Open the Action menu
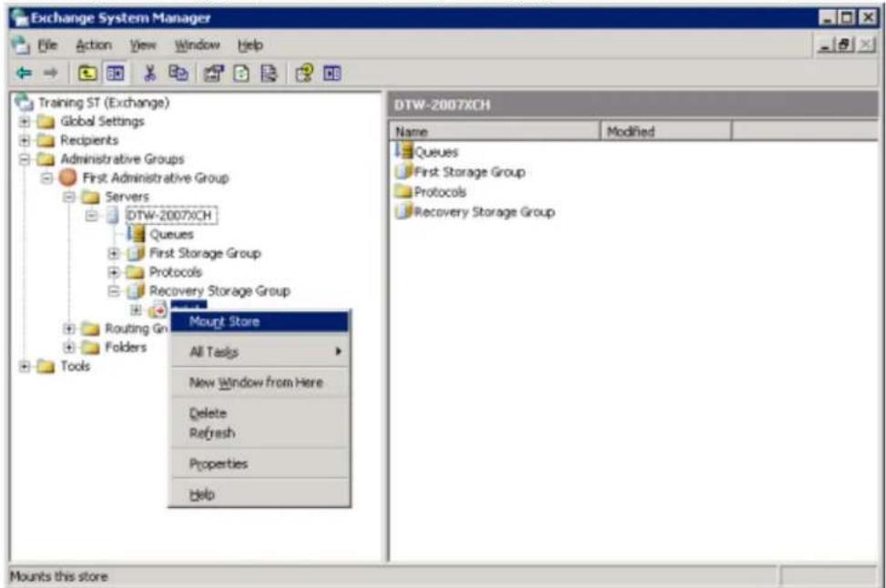Image resolution: width=886 pixels, height=588 pixels. point(94,46)
